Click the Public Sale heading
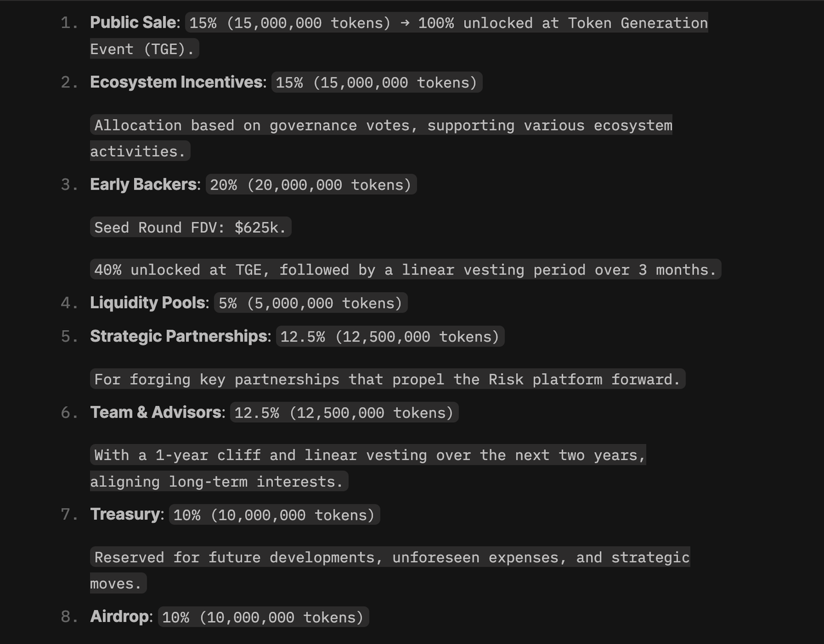Screen dimensions: 824x644 click(133, 23)
